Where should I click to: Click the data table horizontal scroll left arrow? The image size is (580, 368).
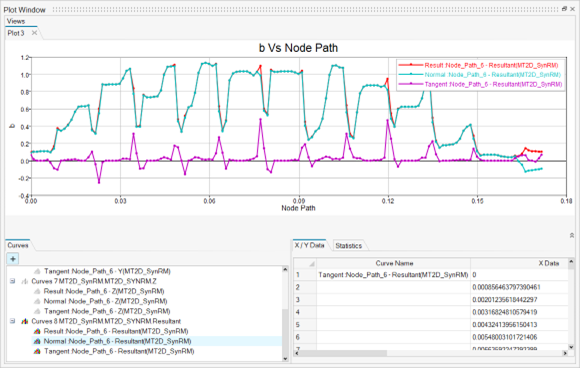[x=297, y=353]
